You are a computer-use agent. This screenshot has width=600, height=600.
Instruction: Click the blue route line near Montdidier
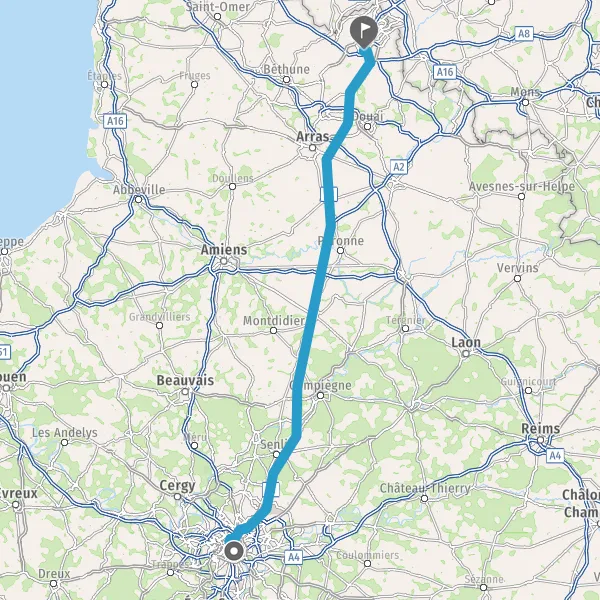311,321
